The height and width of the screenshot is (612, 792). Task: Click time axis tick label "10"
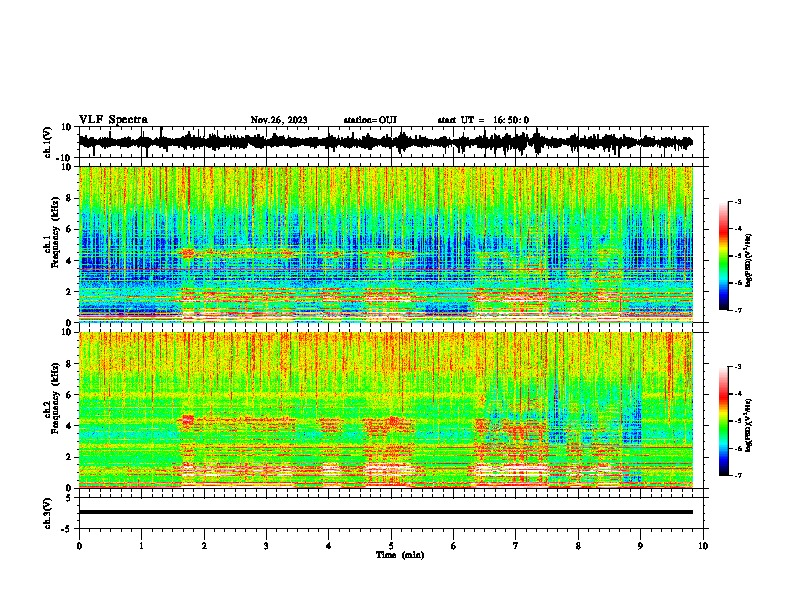(703, 546)
